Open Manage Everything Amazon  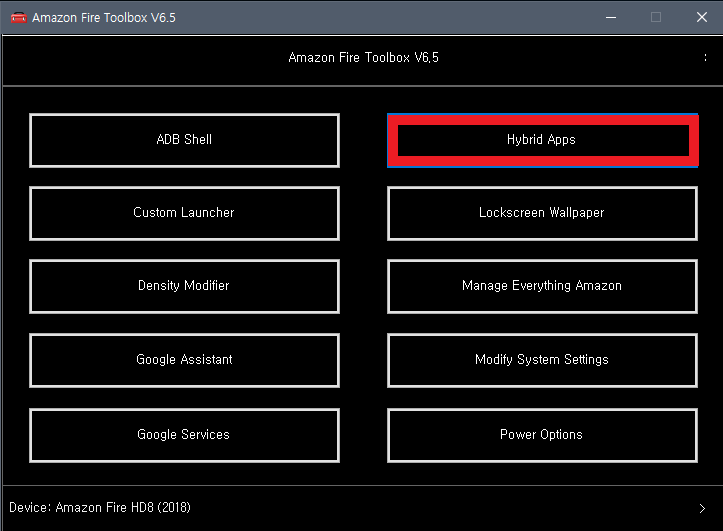(x=543, y=286)
